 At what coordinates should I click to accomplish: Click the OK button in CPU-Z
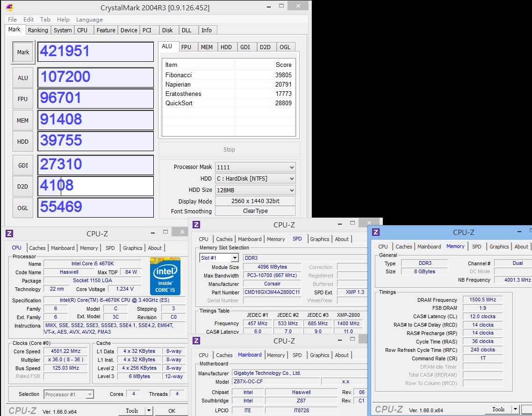172,411
